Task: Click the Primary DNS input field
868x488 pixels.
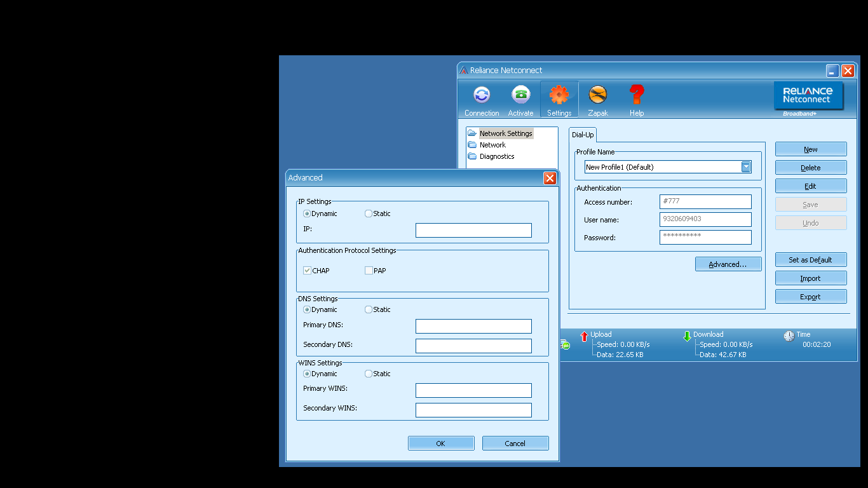Action: point(473,327)
